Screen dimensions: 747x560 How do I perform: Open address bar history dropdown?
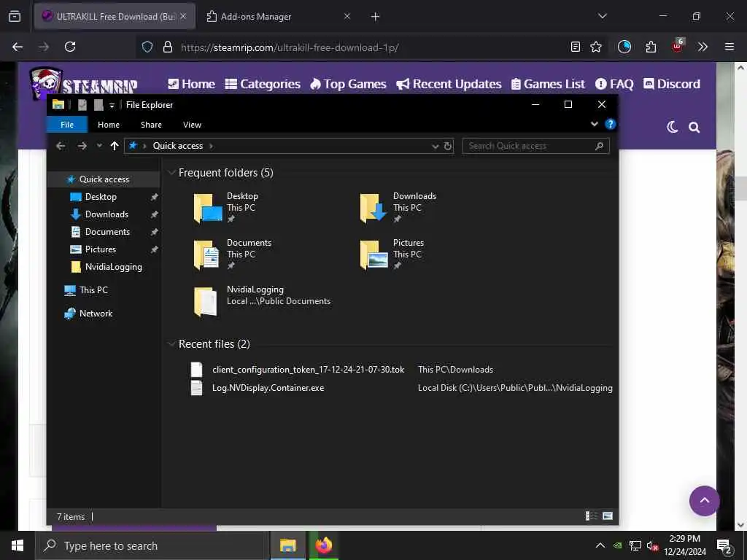[435, 146]
